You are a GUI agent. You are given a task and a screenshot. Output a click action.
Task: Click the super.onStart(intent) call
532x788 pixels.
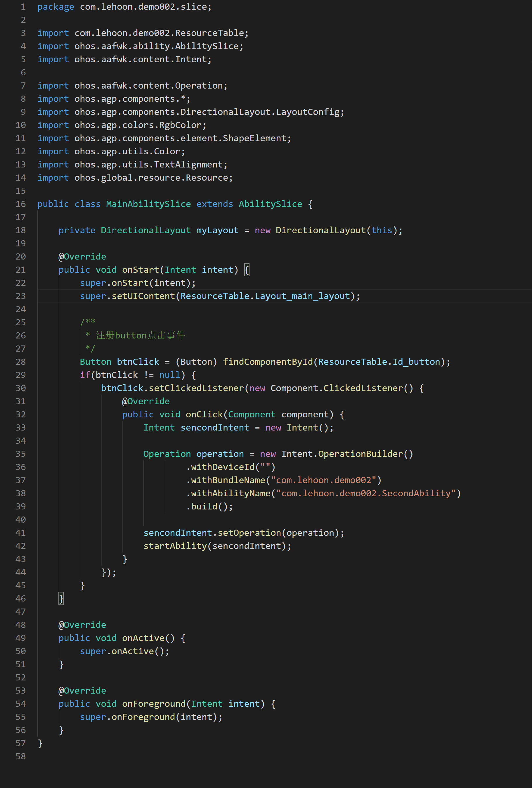click(x=138, y=283)
